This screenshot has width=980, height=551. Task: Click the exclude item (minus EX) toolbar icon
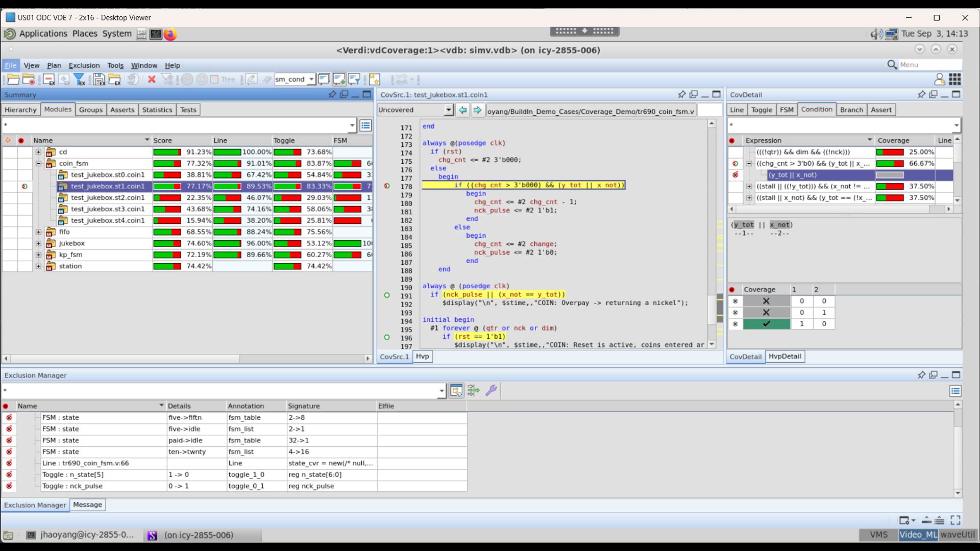click(49, 79)
